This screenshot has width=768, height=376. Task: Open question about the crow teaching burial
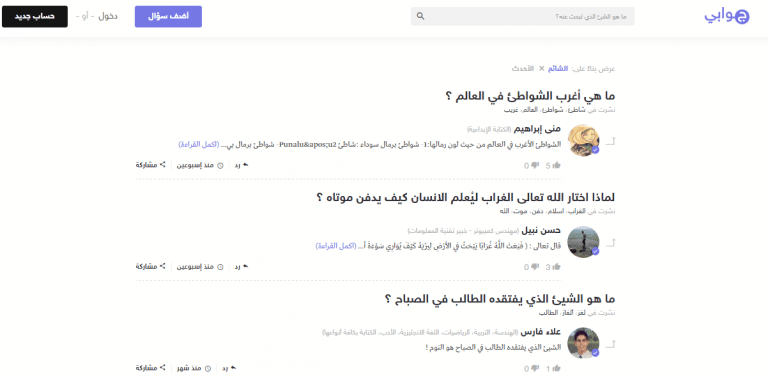[x=465, y=198]
